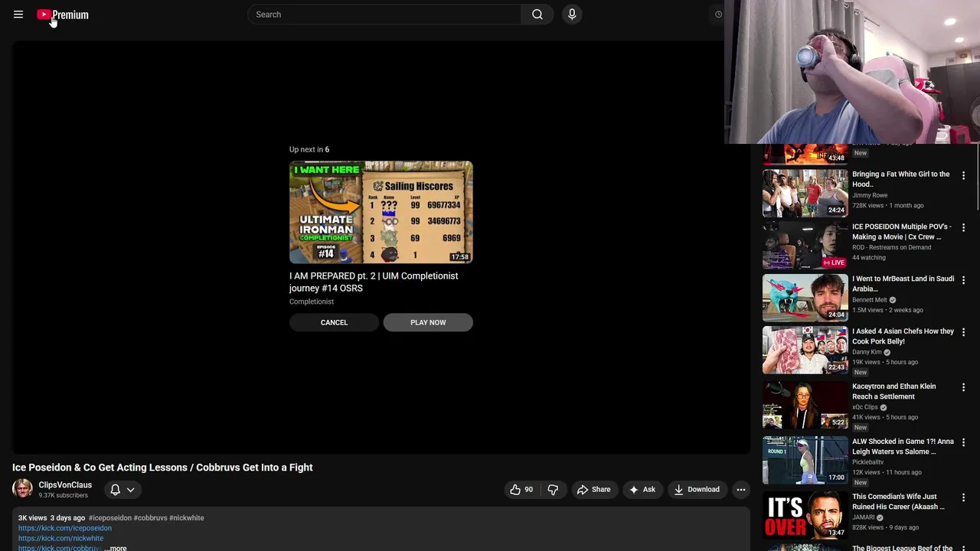Toggle the notification bell for ClipsVonClaus
980x551 pixels.
(116, 490)
